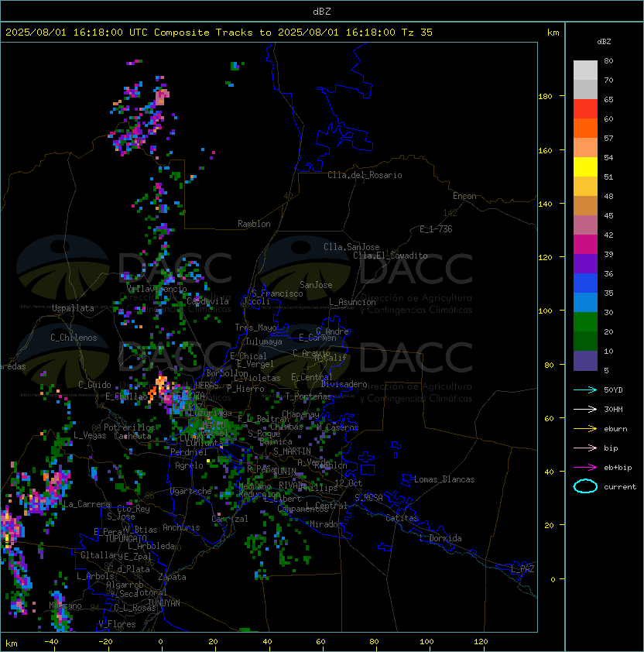Pick the bright yellow 51-54 dBZ swatch
This screenshot has width=644, height=652.
[585, 166]
